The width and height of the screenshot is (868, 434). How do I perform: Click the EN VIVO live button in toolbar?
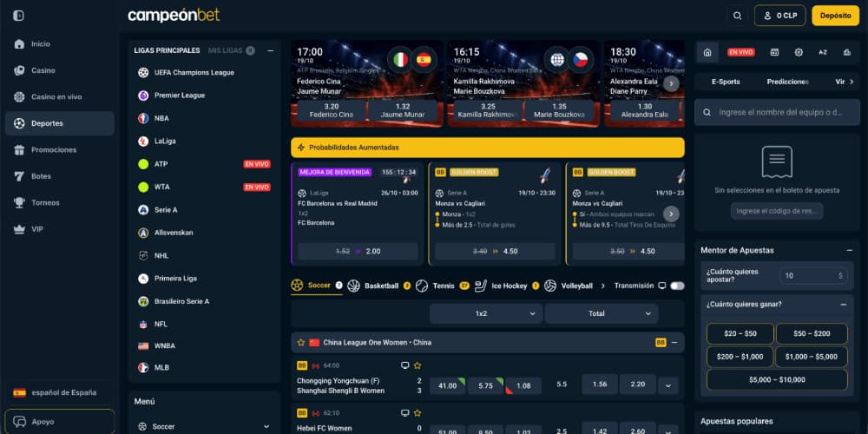(x=740, y=52)
